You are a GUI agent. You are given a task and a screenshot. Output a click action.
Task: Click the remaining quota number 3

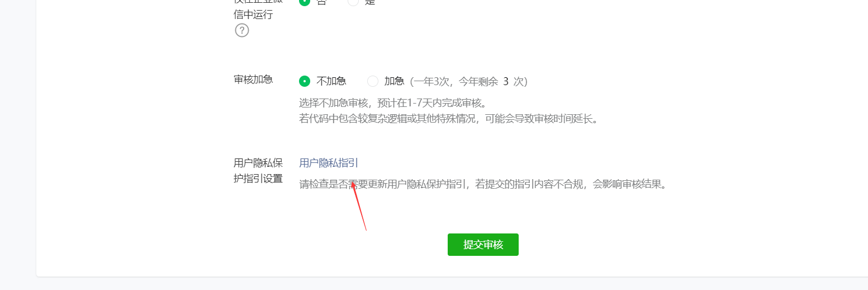506,81
